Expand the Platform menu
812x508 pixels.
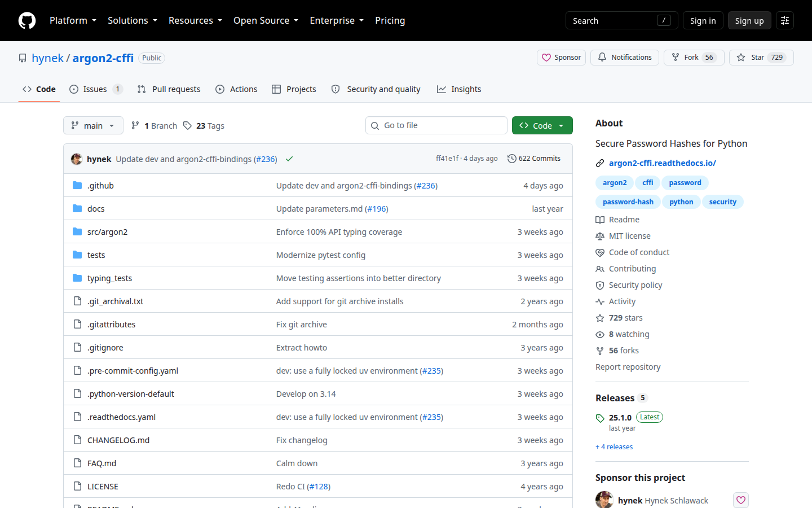[x=73, y=20]
